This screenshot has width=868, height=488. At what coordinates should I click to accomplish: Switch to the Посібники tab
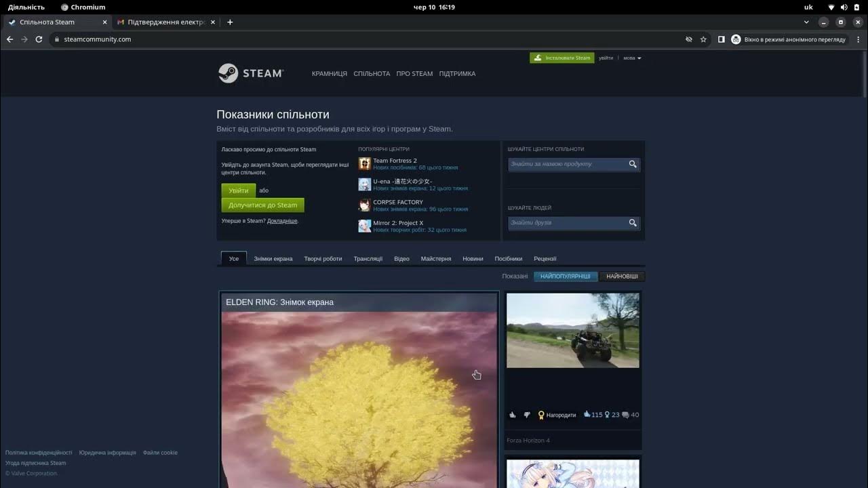(509, 259)
